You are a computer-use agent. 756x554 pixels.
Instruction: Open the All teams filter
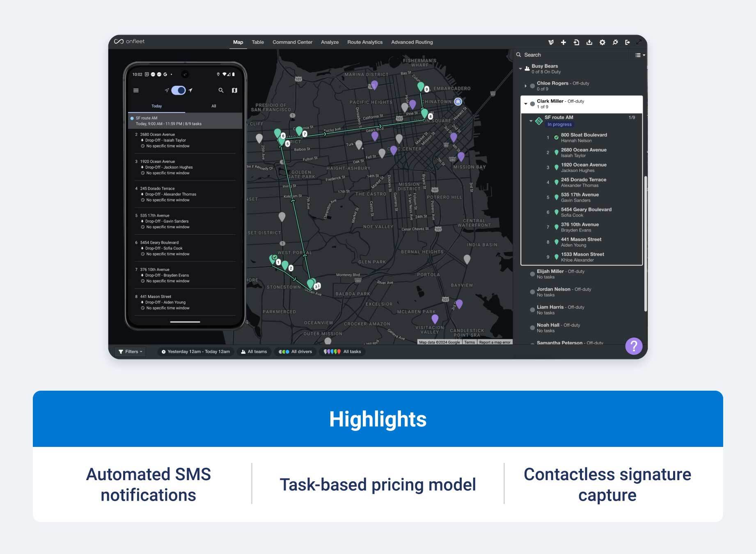(x=254, y=352)
